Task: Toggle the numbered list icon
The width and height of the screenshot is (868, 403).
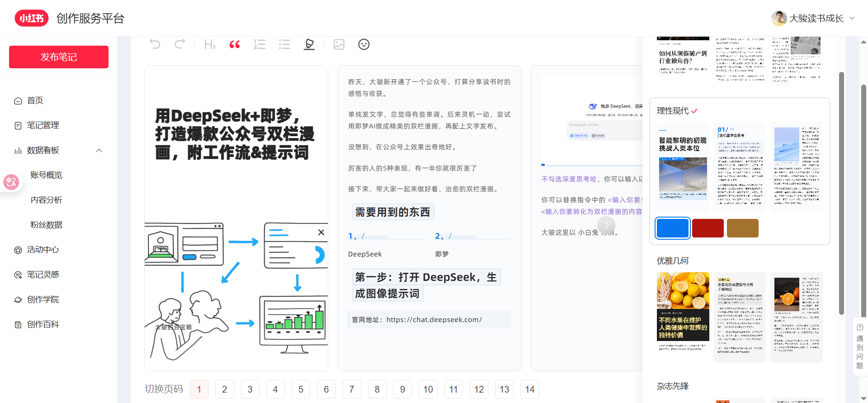Action: [x=259, y=44]
